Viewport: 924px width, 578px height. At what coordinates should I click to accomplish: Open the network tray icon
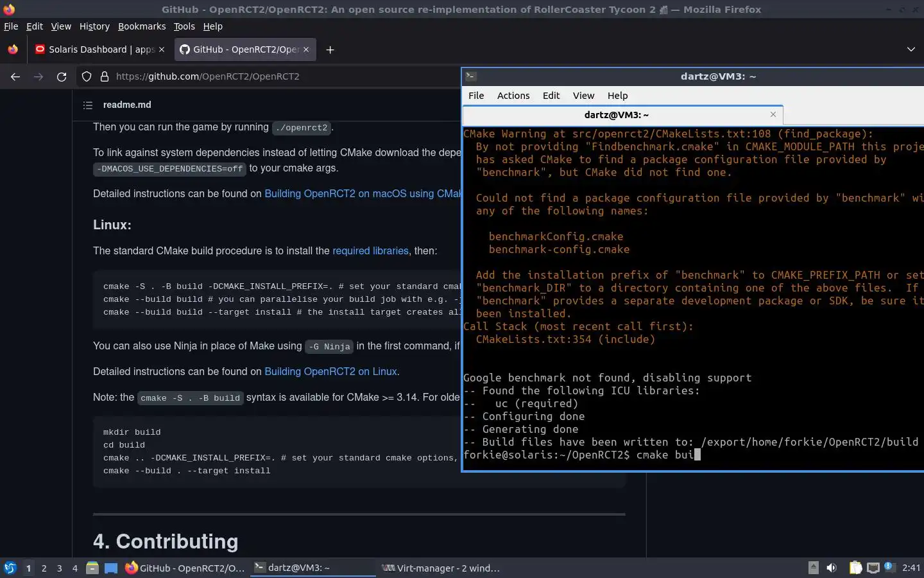tap(873, 568)
